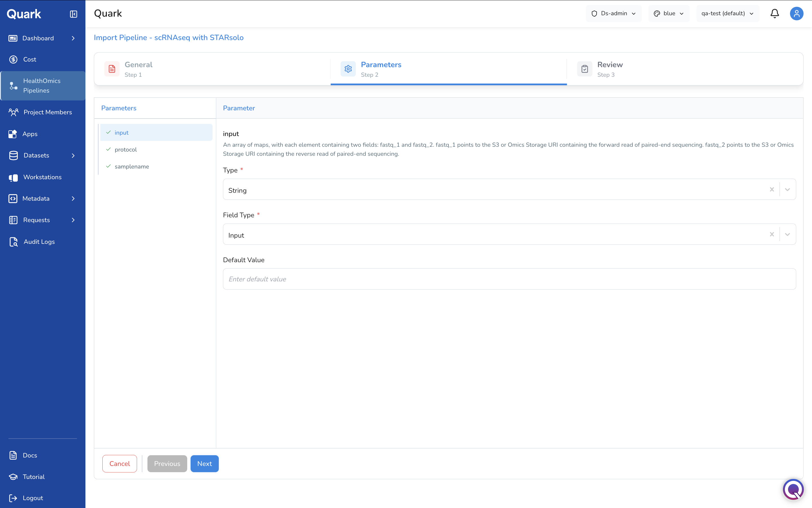Click the Apps icon in sidebar
Viewport: 812px width, 508px height.
click(13, 134)
